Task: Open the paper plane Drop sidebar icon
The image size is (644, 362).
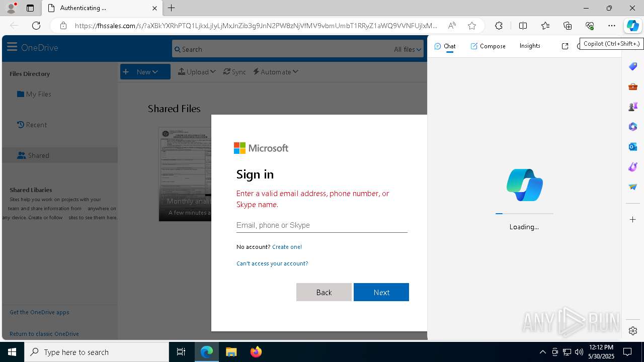Action: pos(633,187)
